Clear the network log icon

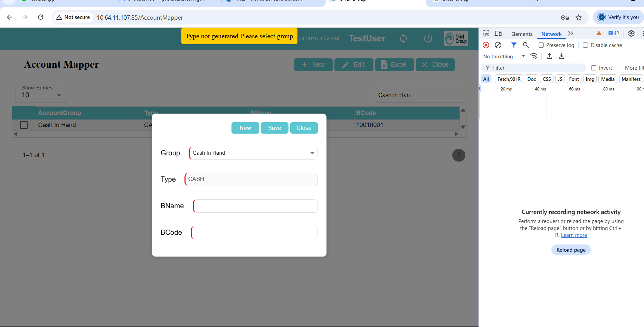(x=498, y=45)
